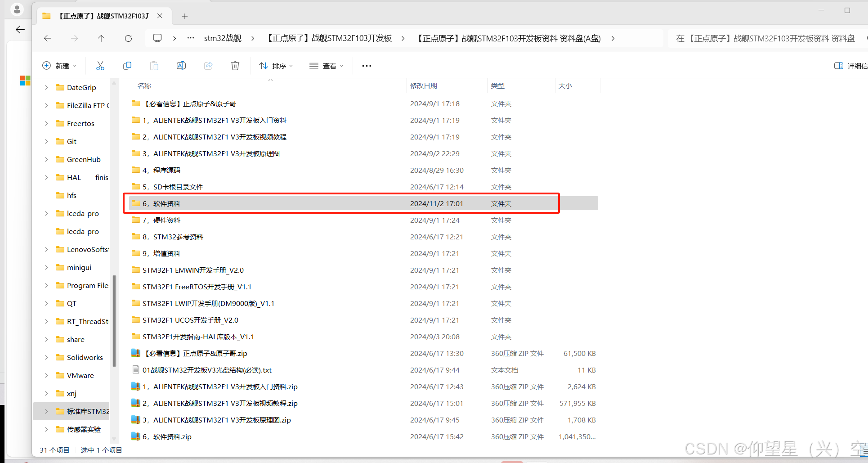Select the 9，增值资料 folder
This screenshot has height=463, width=868.
(161, 253)
